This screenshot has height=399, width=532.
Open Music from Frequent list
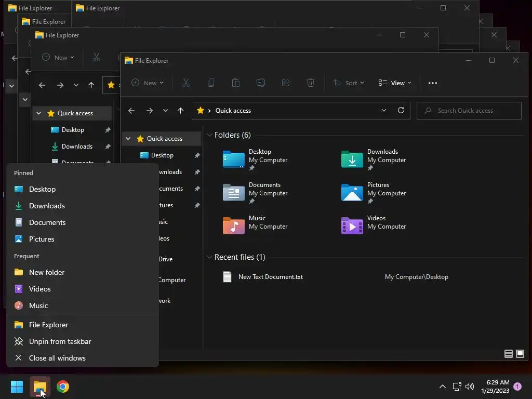[83, 305]
